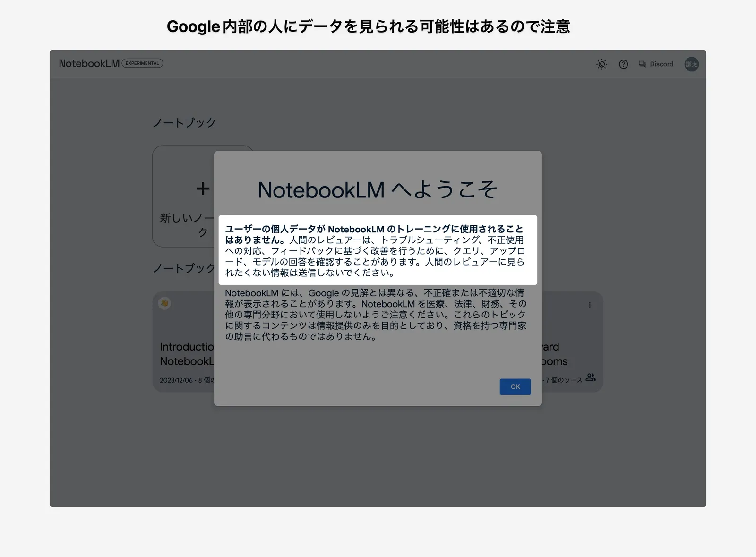Click the OK button in welcome dialog

(515, 386)
